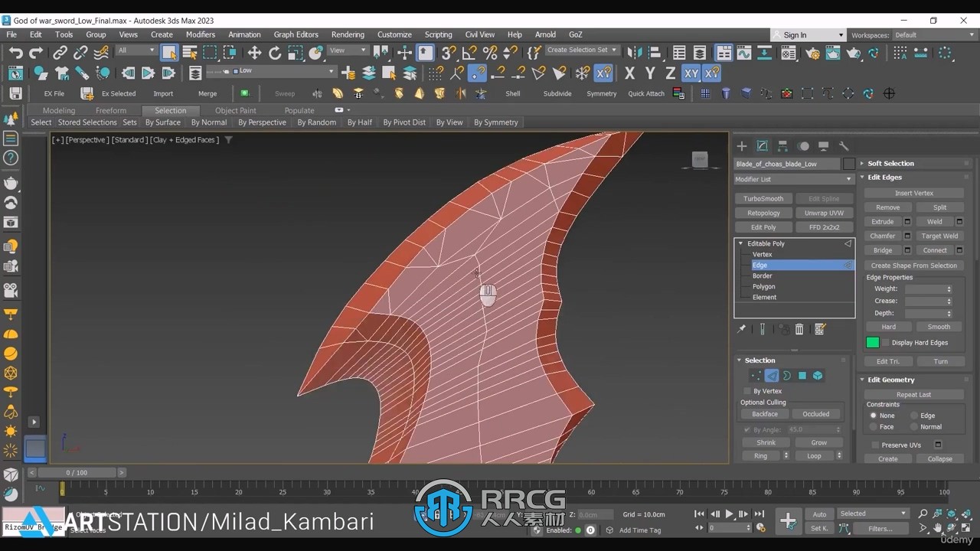Screen dimensions: 980x551
Task: Open the Modifier List dropdown
Action: 794,179
